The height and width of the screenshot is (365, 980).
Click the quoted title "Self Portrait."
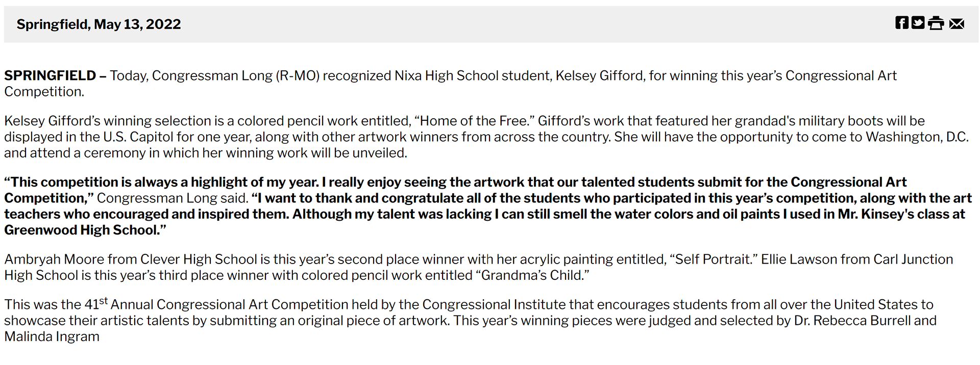713,259
